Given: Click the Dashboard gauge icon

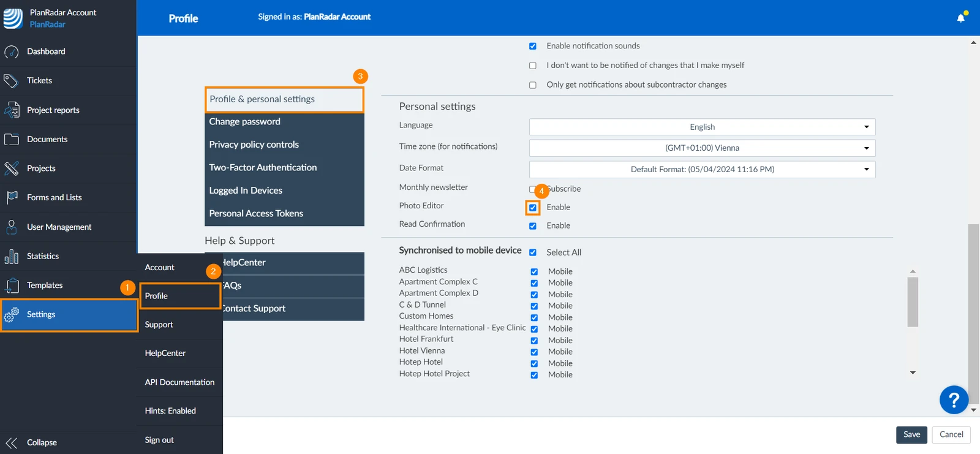Looking at the screenshot, I should click(x=11, y=52).
